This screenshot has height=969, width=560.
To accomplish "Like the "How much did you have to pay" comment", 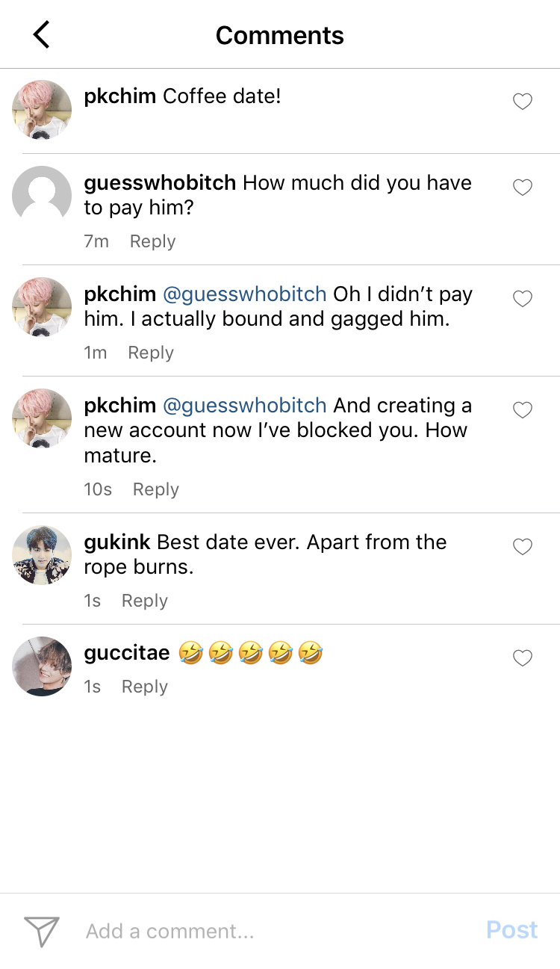I will point(523,188).
